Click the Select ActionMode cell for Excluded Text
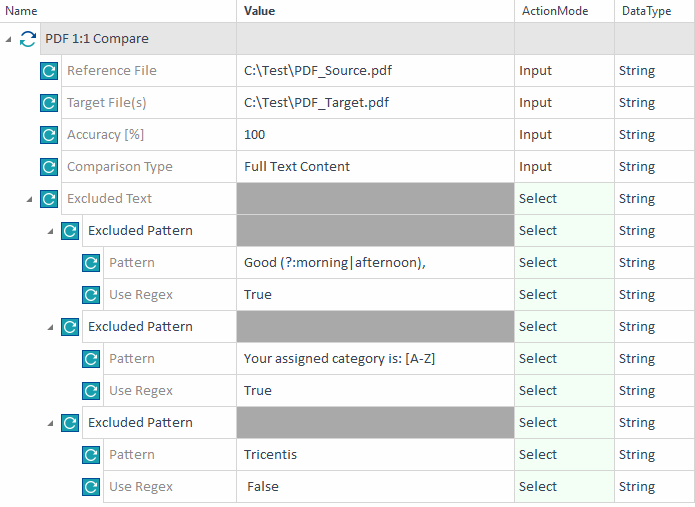 tap(538, 199)
